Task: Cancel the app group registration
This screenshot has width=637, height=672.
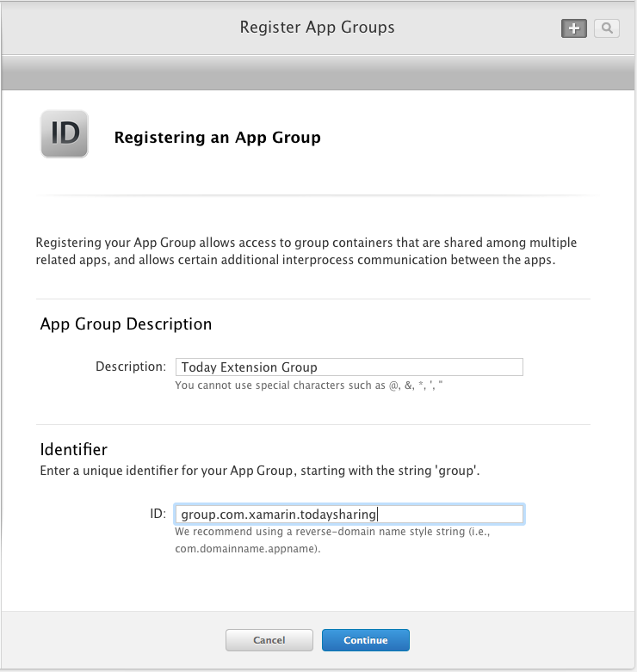Action: coord(269,640)
